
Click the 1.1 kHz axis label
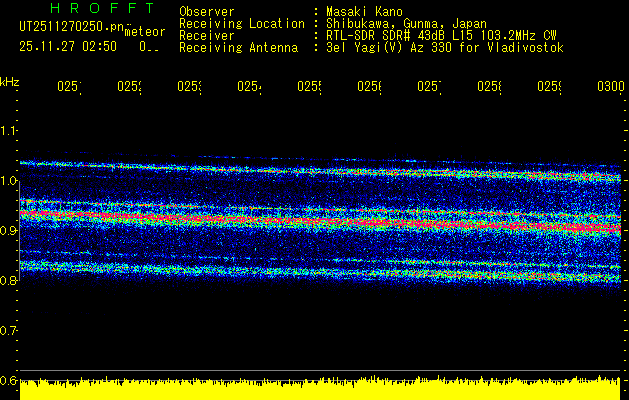[8, 131]
